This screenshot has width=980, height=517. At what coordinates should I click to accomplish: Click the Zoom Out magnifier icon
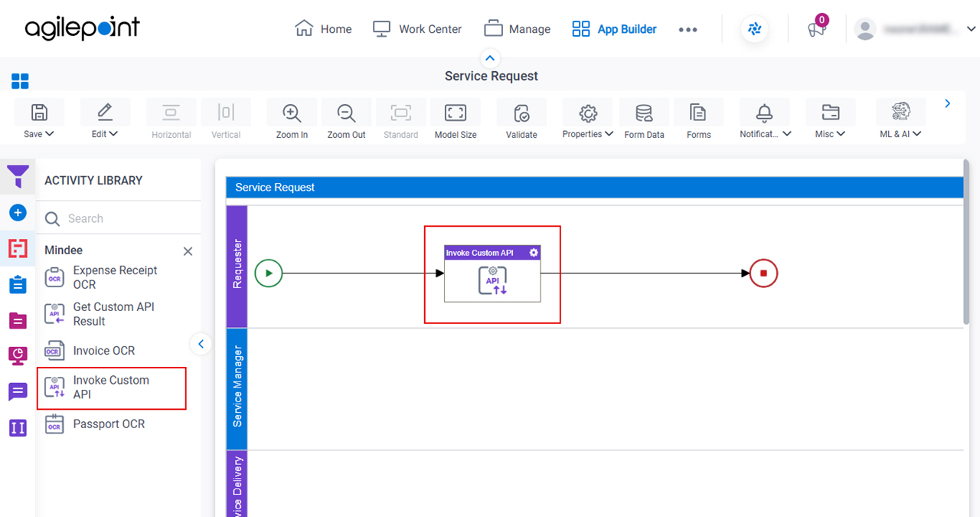pyautogui.click(x=347, y=113)
